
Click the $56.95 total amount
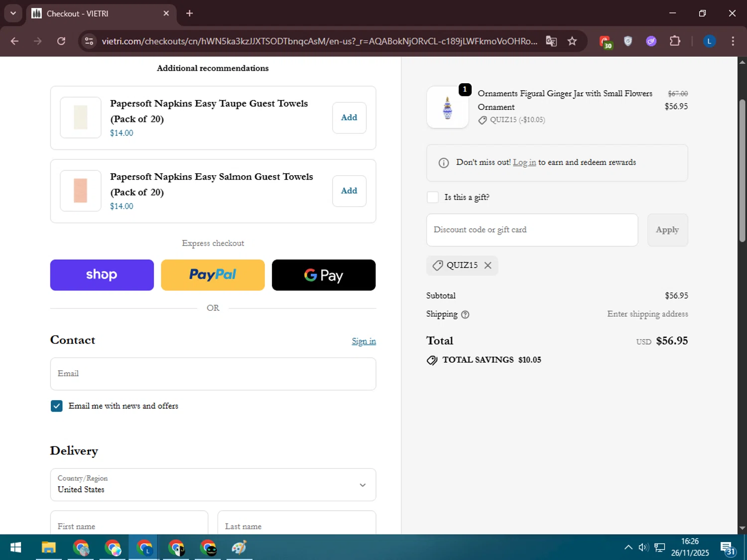672,341
